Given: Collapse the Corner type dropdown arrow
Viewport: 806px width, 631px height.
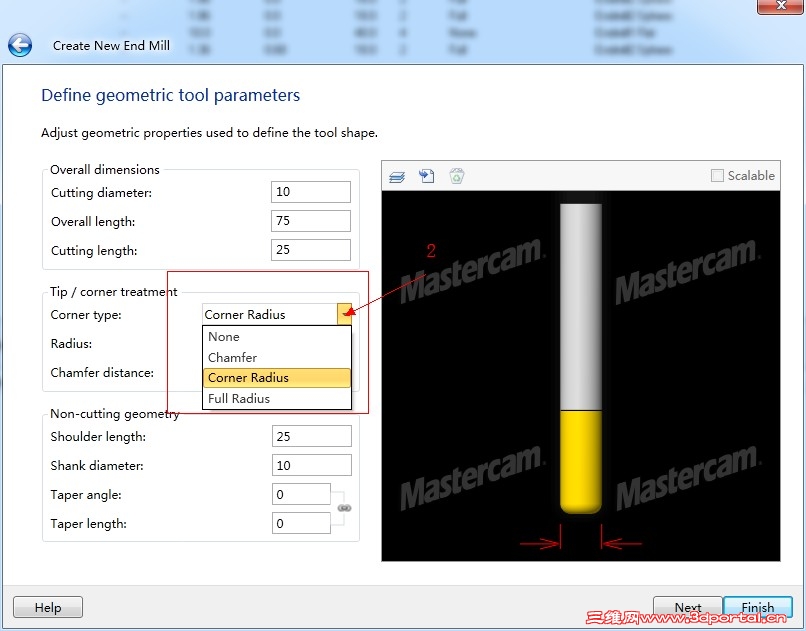Looking at the screenshot, I should (x=344, y=314).
